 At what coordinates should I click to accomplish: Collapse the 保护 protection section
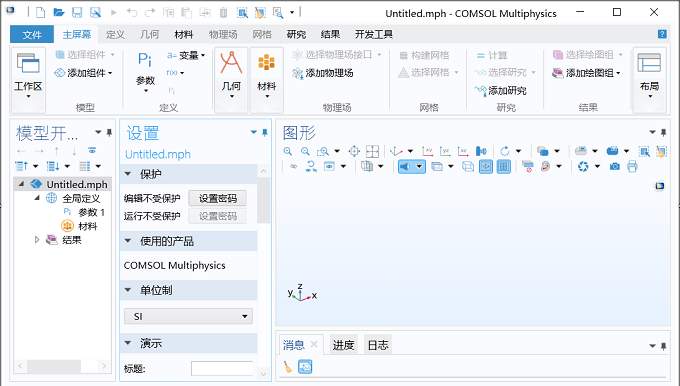(x=128, y=174)
